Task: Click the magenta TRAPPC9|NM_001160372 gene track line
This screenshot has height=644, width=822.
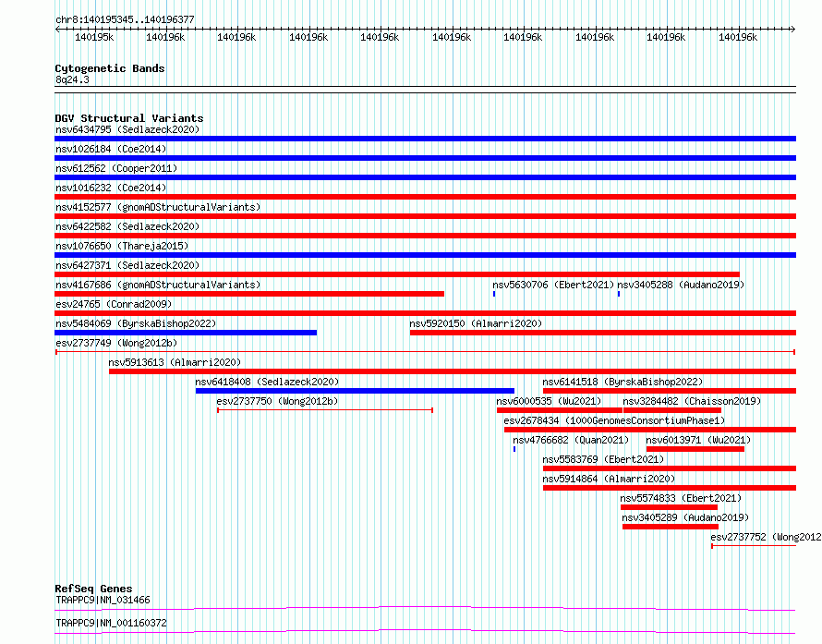Action: pyautogui.click(x=425, y=631)
